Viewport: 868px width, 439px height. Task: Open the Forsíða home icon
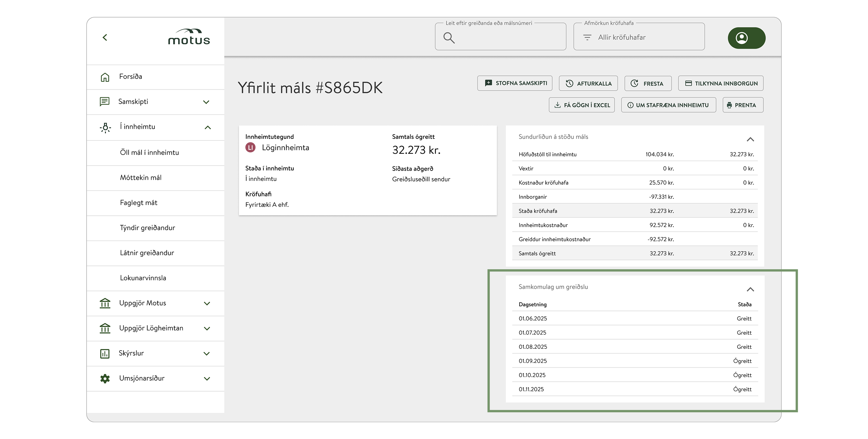pos(104,76)
